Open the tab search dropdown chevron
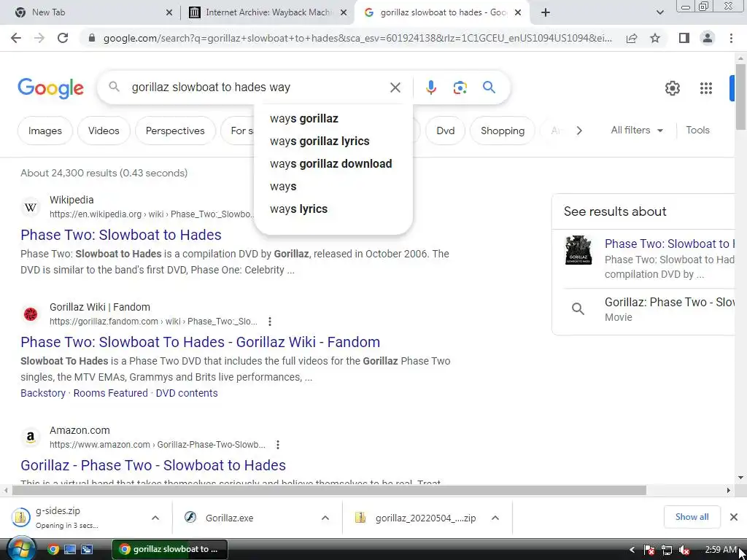Image resolution: width=747 pixels, height=560 pixels. point(659,13)
